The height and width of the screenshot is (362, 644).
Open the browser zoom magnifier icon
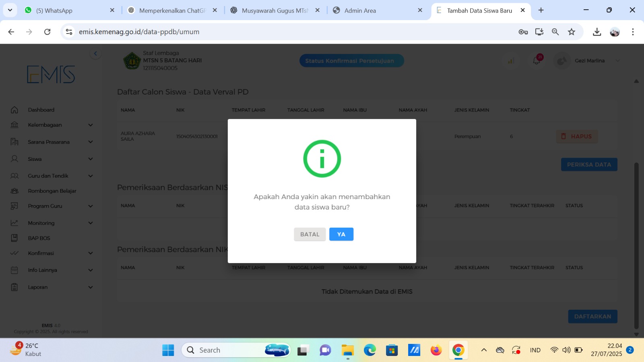tap(555, 32)
